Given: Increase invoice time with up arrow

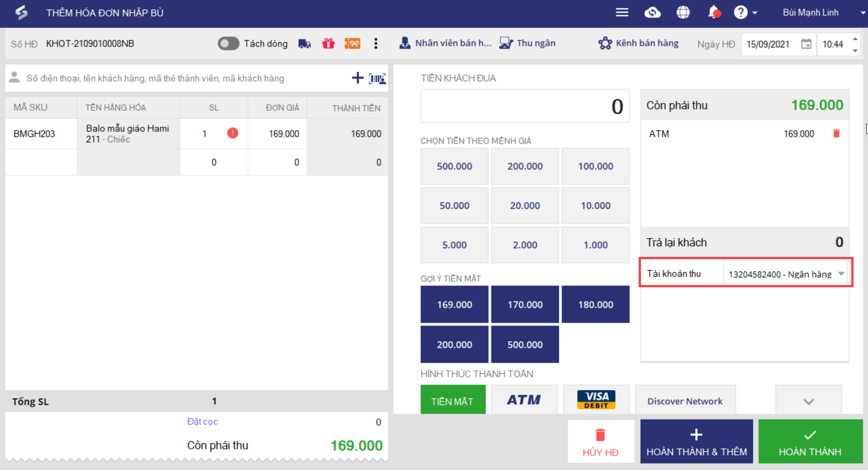Looking at the screenshot, I should click(x=855, y=39).
